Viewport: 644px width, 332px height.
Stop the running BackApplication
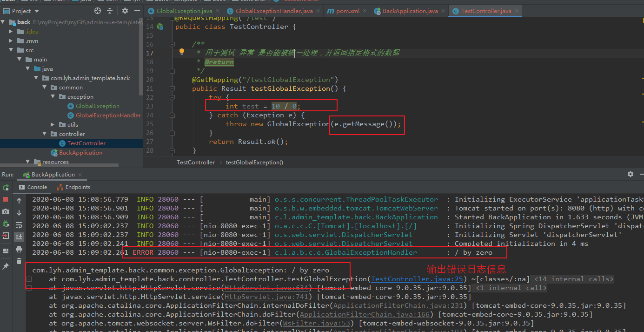pos(6,199)
